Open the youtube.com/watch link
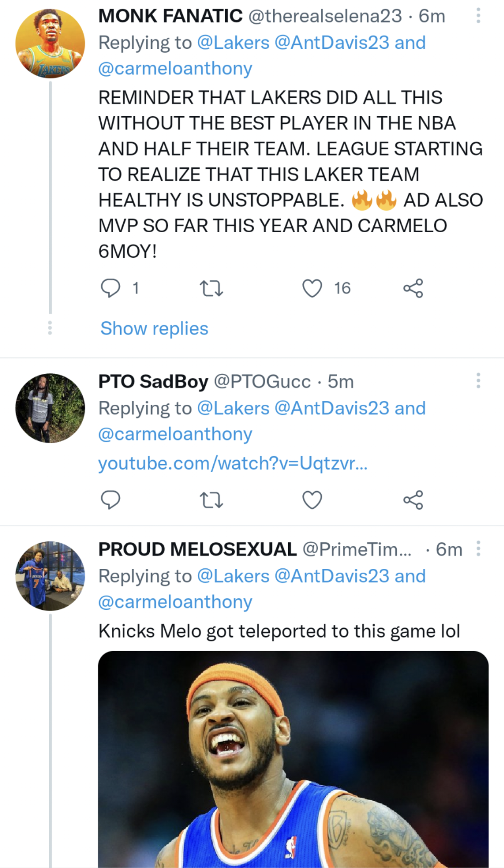 [232, 463]
